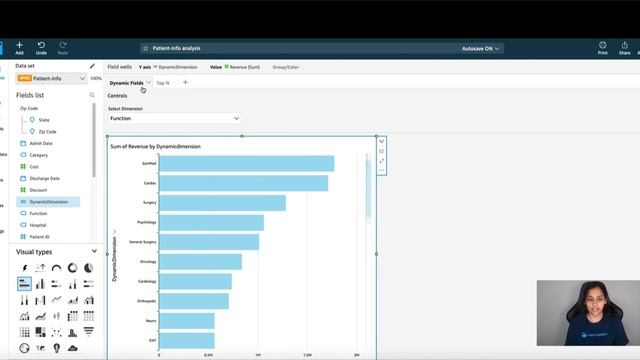This screenshot has width=640, height=360.
Task: Choose the Histogram visual type
Action: tap(73, 332)
